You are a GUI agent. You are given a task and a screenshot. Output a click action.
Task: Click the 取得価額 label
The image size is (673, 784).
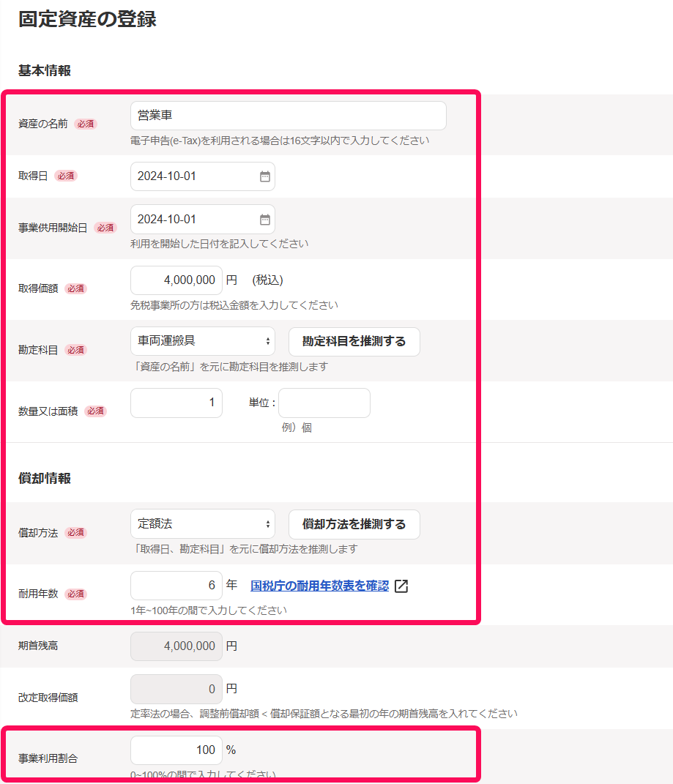[38, 289]
